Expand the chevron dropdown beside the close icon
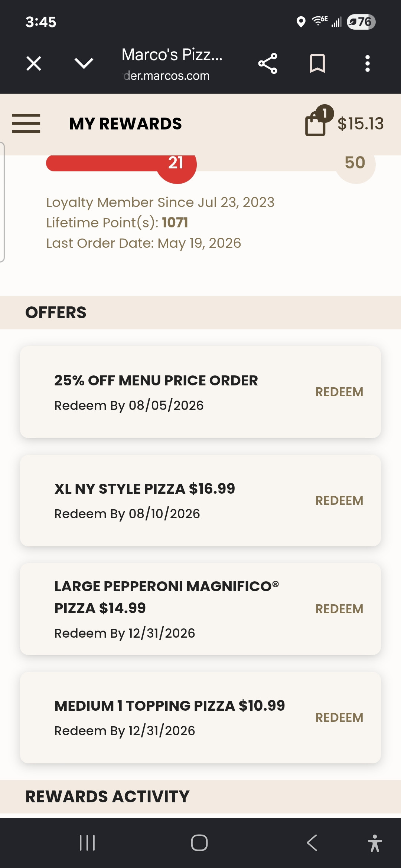This screenshot has width=401, height=868. [x=84, y=63]
